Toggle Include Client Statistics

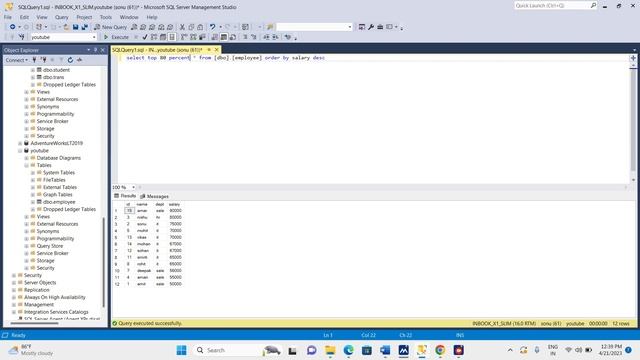coord(202,37)
